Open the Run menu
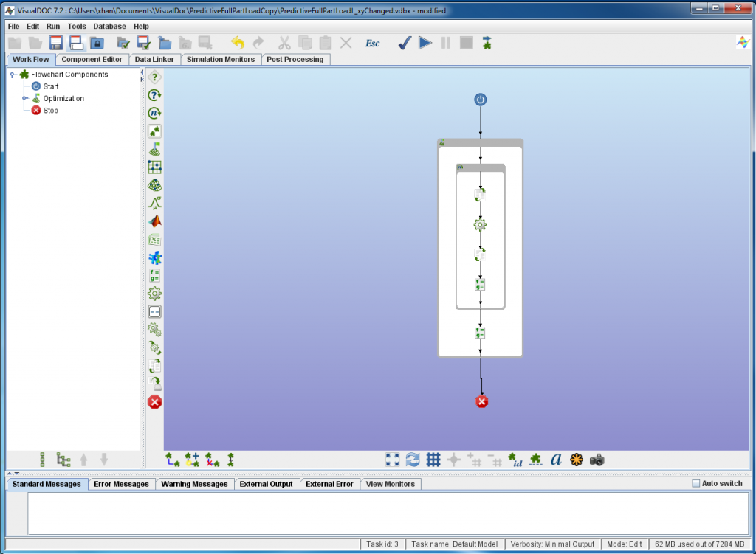 [53, 26]
